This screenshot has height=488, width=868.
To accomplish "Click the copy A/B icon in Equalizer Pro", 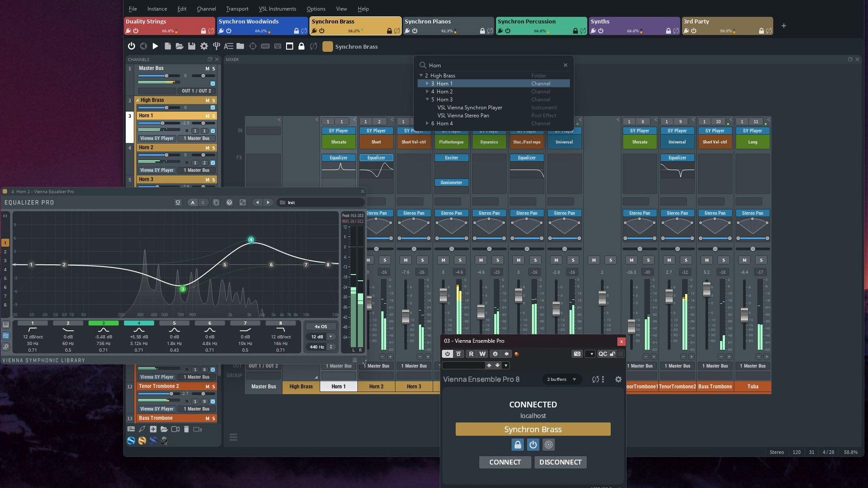I will (216, 202).
